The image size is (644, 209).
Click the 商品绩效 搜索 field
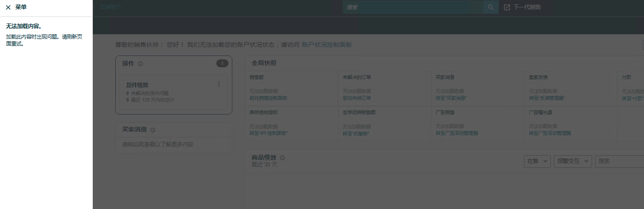coord(620,161)
